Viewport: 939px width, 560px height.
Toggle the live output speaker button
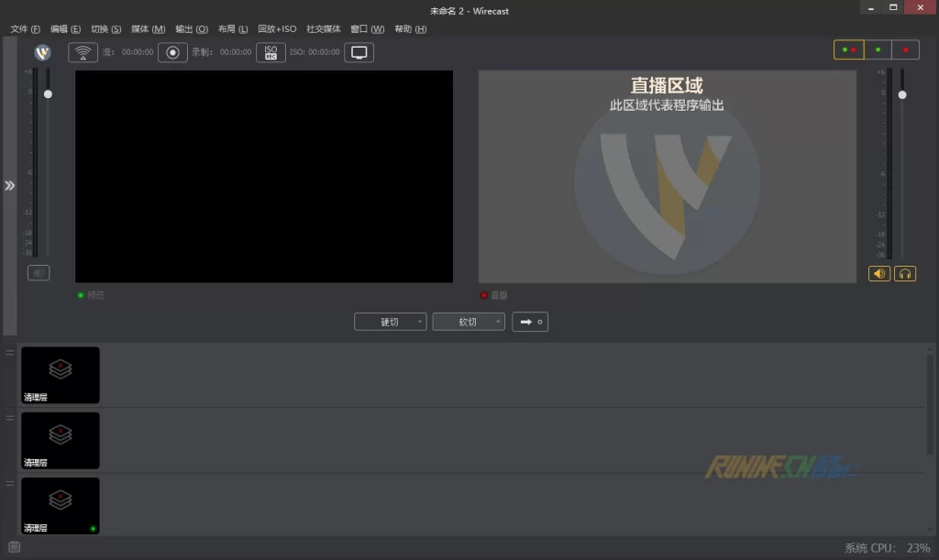(x=879, y=273)
